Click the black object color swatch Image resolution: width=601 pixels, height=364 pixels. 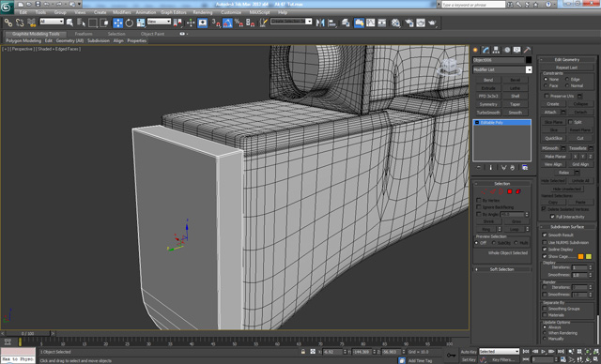(529, 60)
